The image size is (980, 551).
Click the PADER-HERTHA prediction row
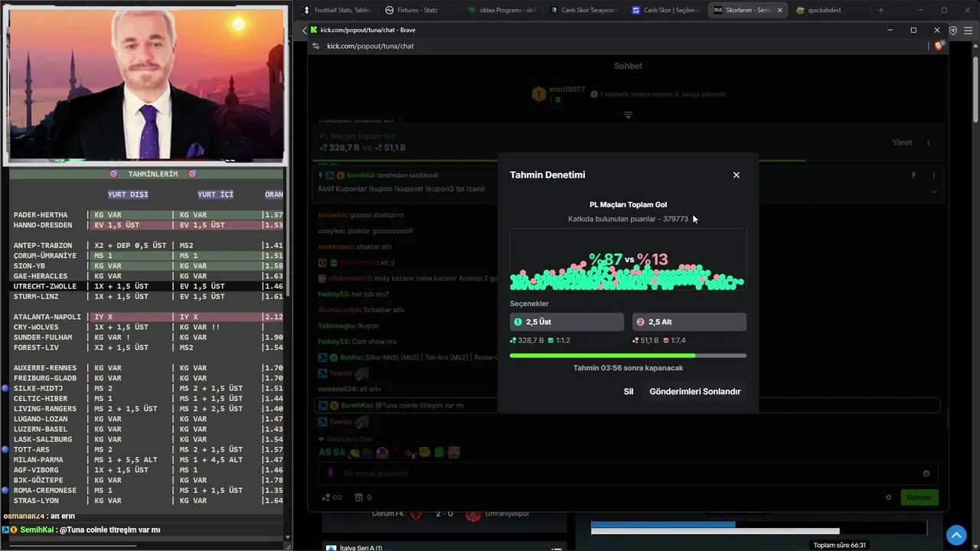[x=148, y=215]
